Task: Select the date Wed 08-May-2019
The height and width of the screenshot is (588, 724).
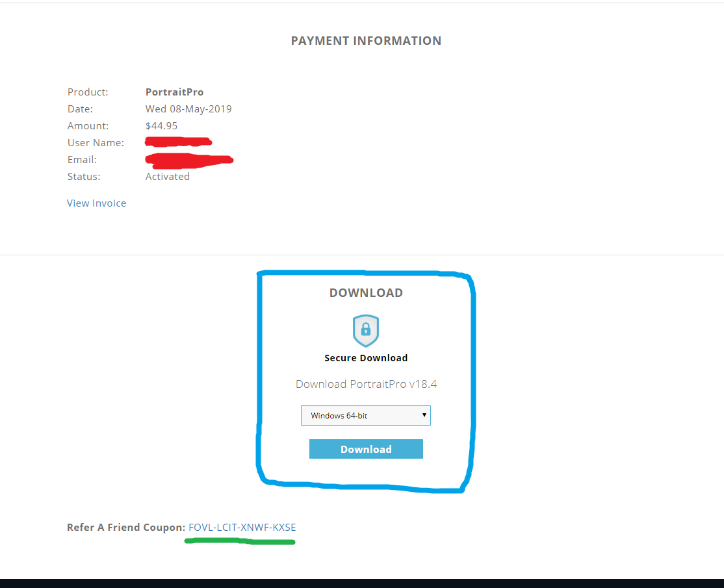Action: pos(188,109)
